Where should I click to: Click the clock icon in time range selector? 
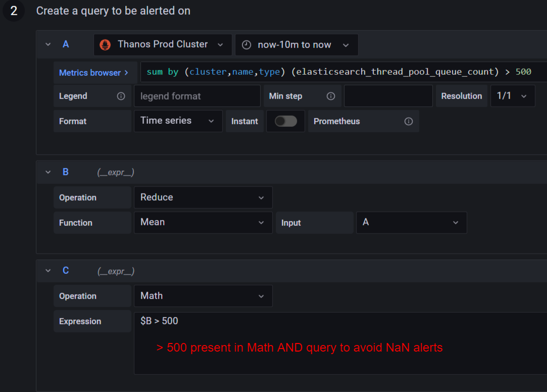pyautogui.click(x=246, y=44)
